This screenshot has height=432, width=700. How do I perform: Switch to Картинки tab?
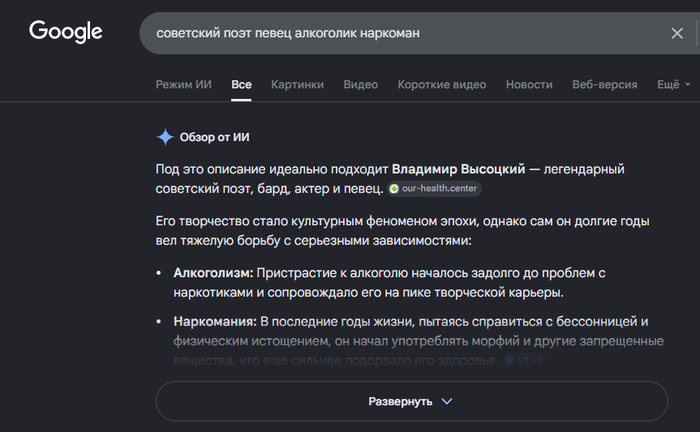click(297, 84)
